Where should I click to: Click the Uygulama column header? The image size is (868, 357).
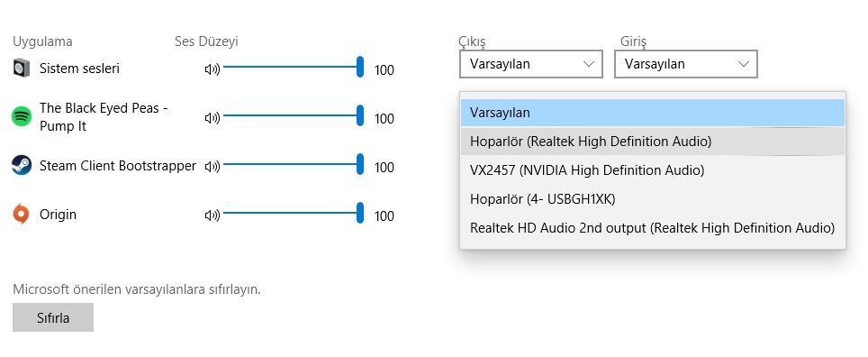tap(42, 41)
